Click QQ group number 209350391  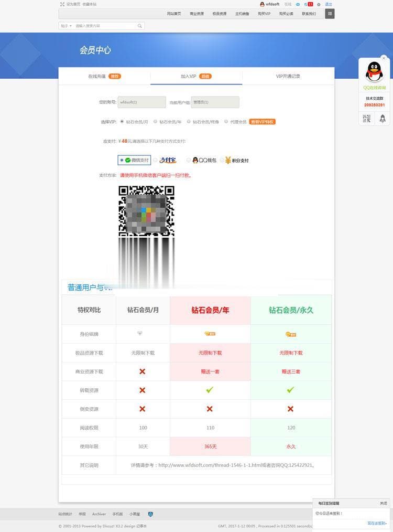click(374, 105)
